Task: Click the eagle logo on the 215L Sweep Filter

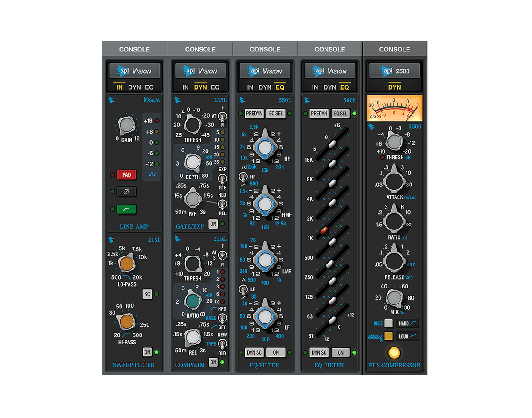Action: (112, 239)
